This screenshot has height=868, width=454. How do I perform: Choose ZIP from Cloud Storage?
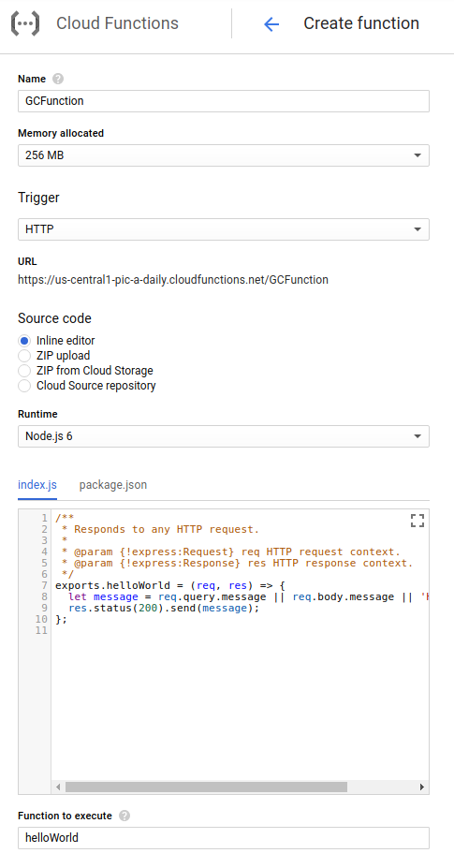23,371
